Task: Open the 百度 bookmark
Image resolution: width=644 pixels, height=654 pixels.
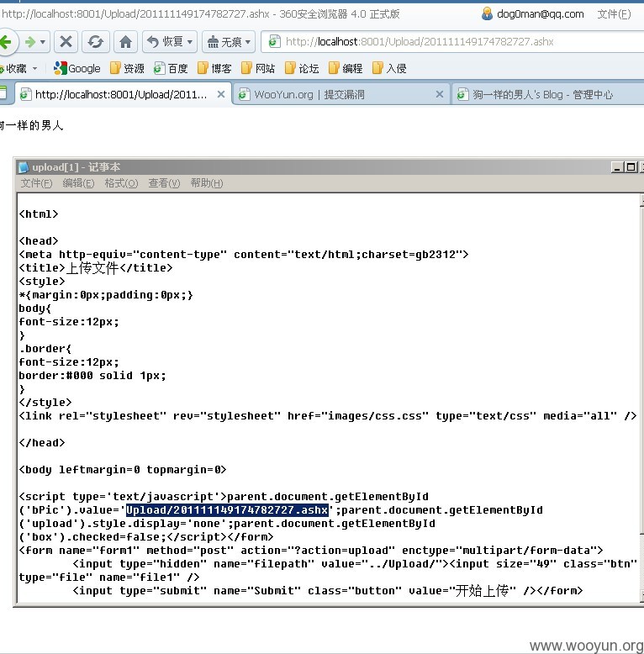Action: 171,68
